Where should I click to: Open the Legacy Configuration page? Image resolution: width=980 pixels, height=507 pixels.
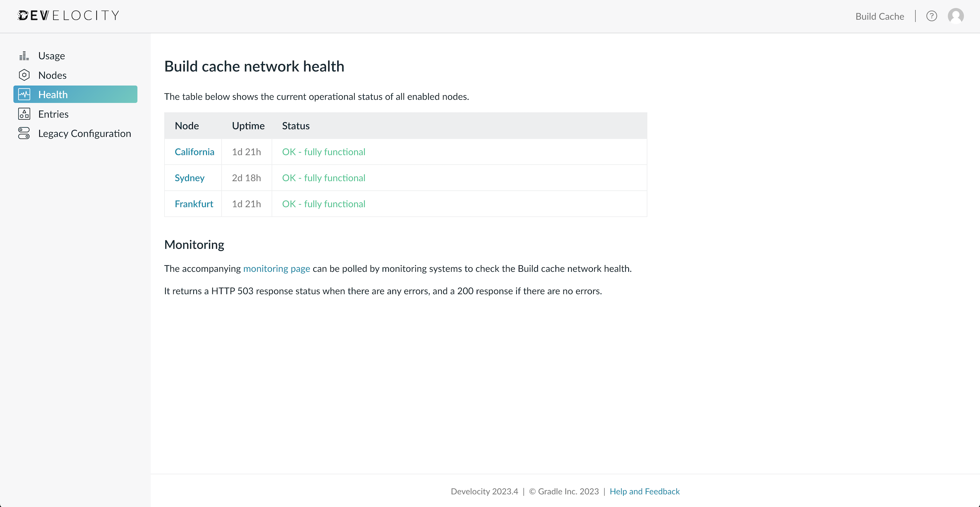point(84,134)
